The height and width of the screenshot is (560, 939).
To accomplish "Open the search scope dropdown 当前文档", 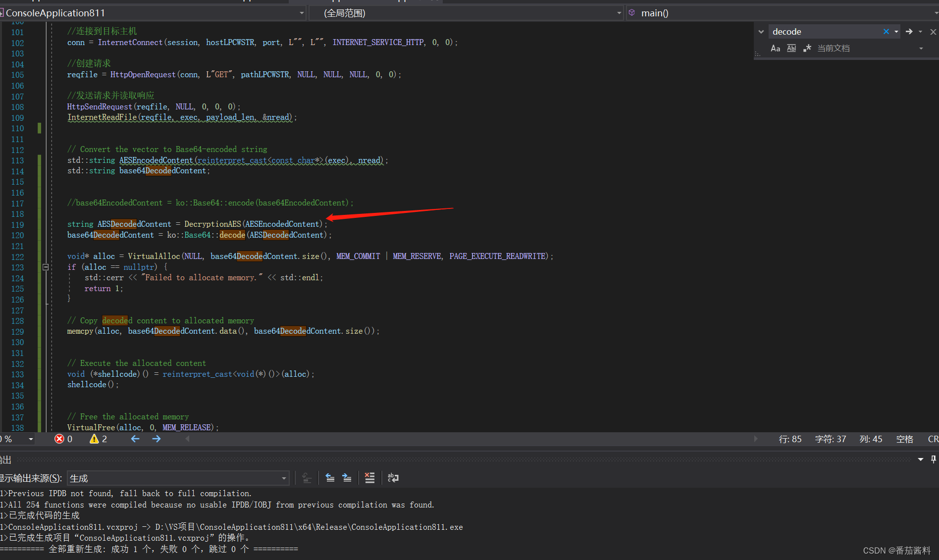I will 870,48.
